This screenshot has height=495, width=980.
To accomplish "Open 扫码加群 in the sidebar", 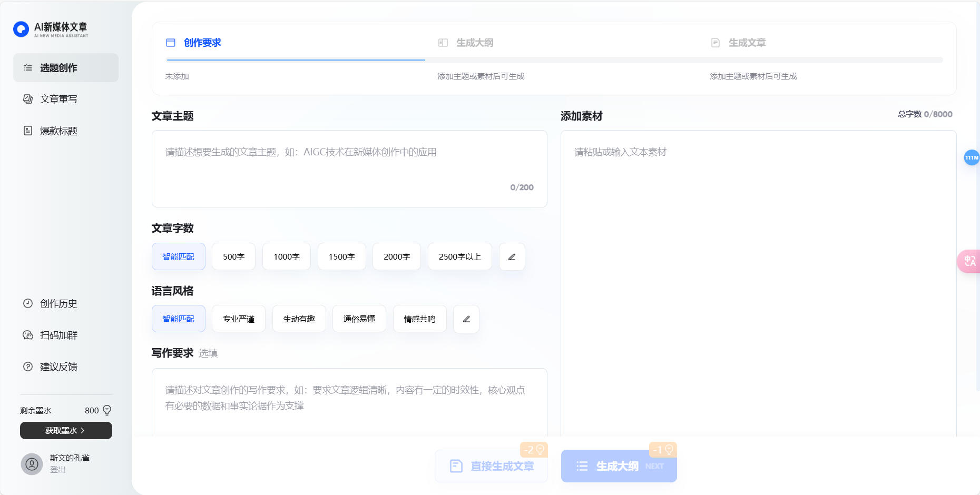I will coord(57,335).
